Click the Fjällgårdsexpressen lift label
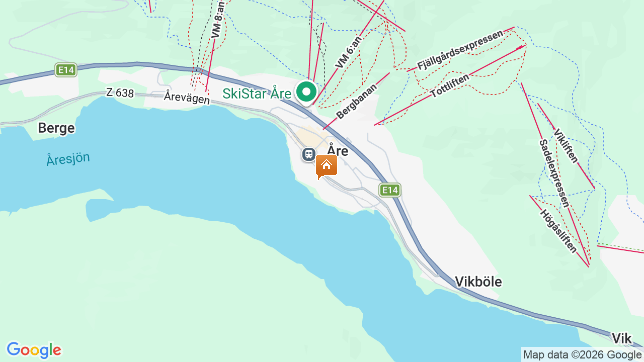 coord(460,50)
